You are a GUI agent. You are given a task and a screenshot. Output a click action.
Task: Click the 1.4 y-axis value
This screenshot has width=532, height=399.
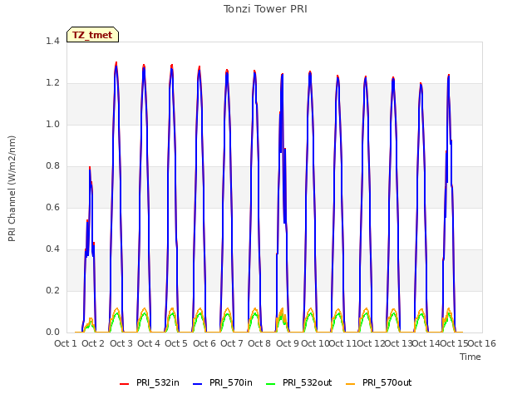coord(52,42)
